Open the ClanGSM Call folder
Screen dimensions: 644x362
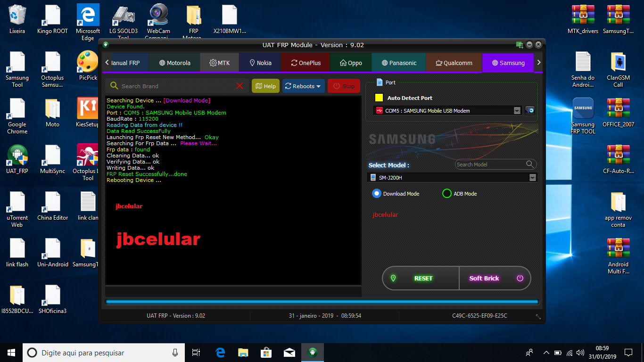(618, 69)
